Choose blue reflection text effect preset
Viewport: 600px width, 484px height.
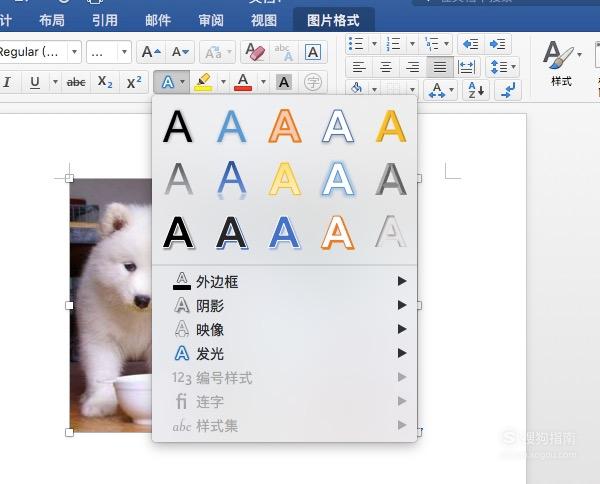[231, 180]
